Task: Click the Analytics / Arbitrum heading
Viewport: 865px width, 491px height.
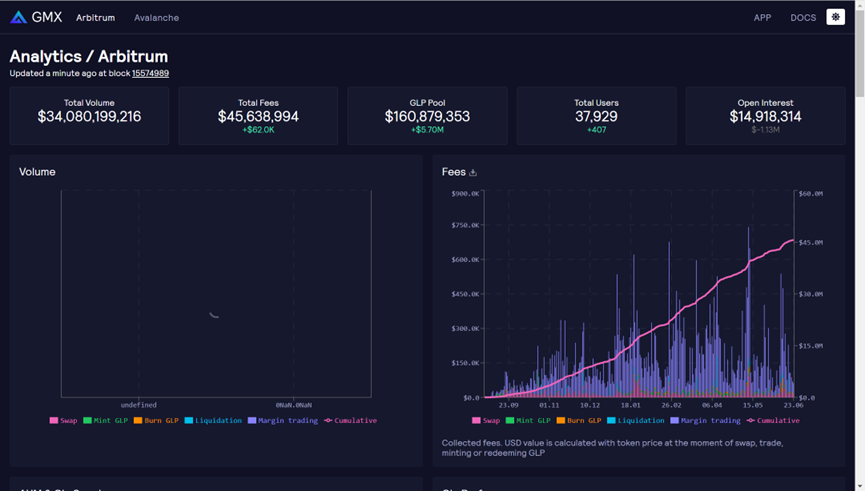Action: pyautogui.click(x=89, y=56)
